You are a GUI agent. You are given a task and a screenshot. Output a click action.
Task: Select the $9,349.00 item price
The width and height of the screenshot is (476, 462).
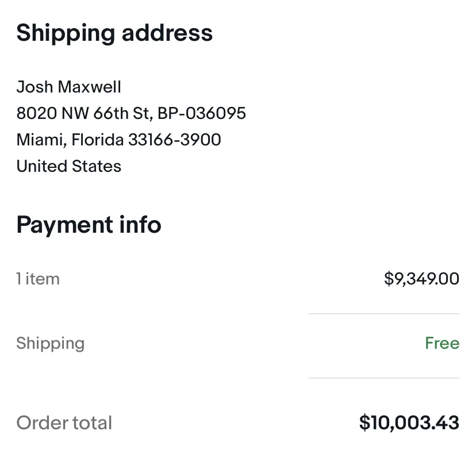coord(421,279)
